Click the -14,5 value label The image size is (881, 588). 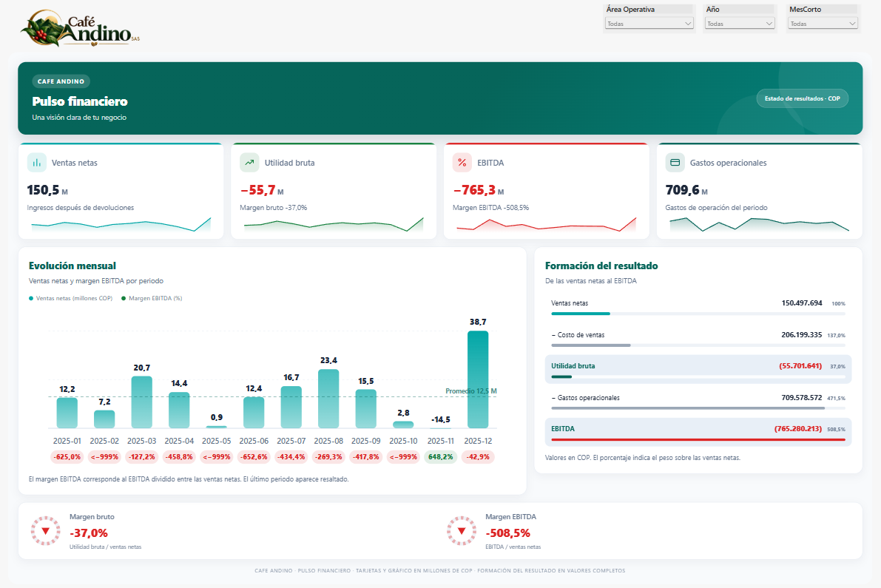pos(441,419)
